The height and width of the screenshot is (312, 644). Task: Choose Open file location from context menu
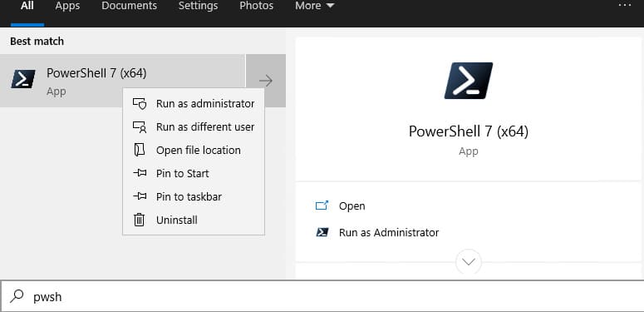click(194, 150)
